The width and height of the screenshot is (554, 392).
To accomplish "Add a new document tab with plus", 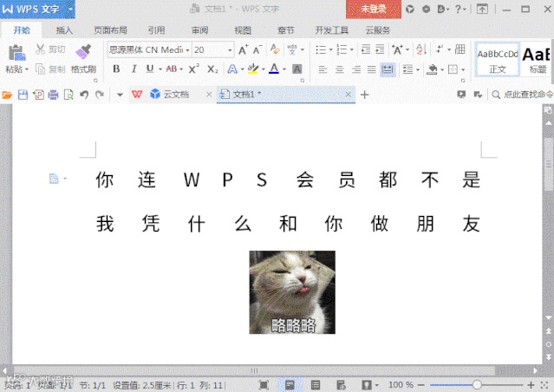I will (365, 95).
